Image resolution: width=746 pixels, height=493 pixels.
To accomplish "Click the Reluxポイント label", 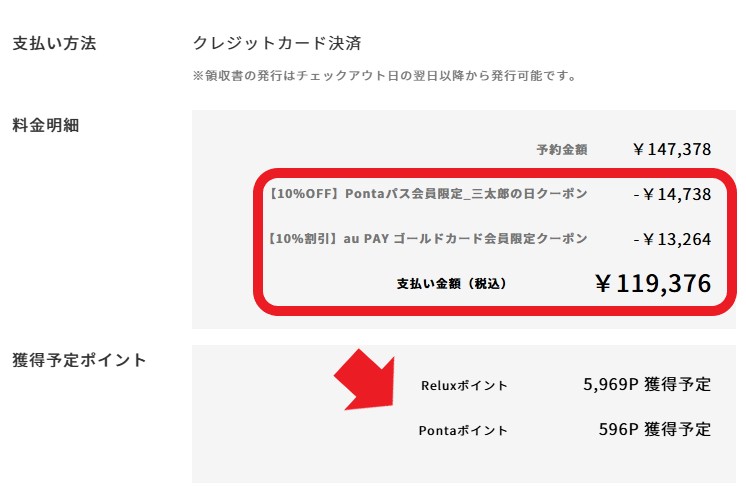I will click(x=464, y=385).
